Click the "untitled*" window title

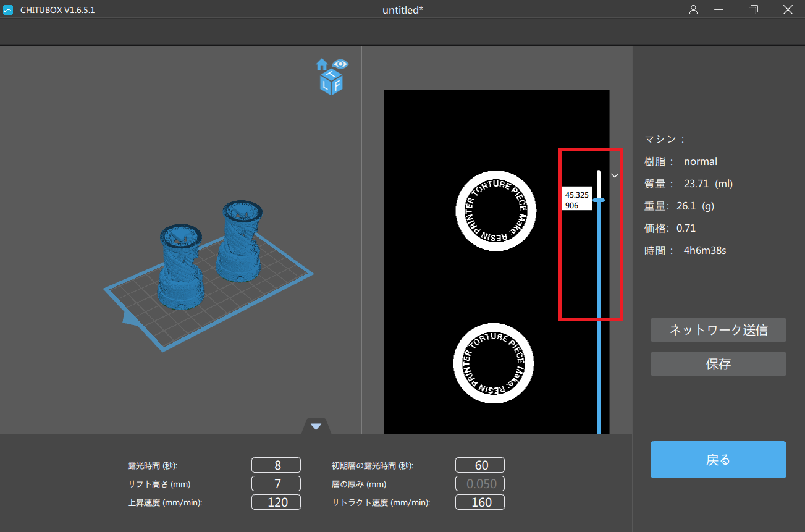pyautogui.click(x=403, y=10)
